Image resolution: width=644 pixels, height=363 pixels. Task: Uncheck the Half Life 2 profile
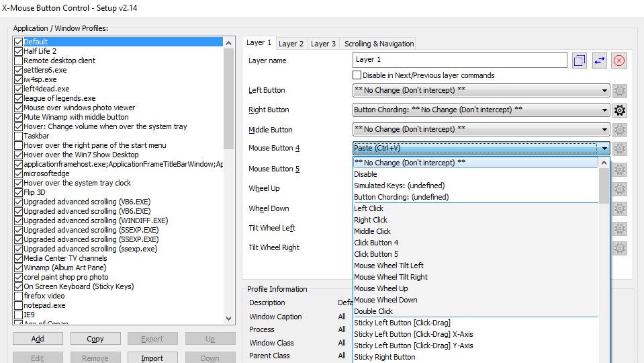pyautogui.click(x=18, y=51)
